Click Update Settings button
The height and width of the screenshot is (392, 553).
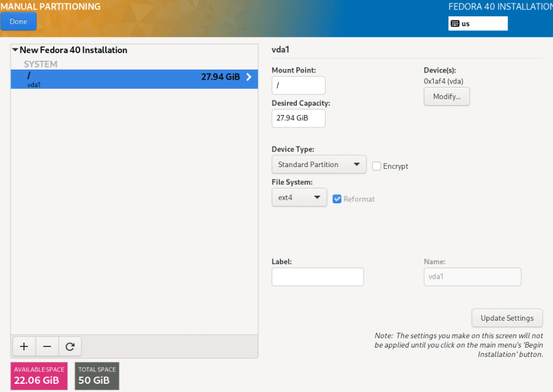click(x=507, y=318)
